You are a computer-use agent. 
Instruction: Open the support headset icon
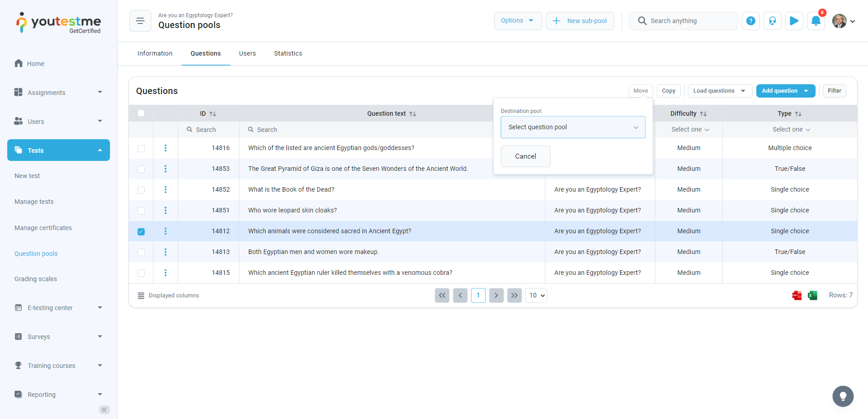tap(772, 21)
